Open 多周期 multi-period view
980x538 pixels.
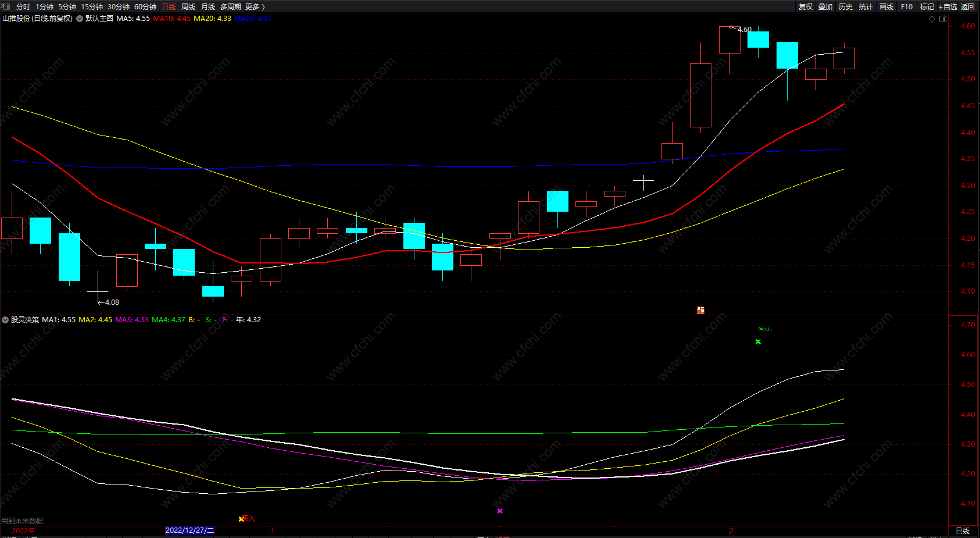231,7
